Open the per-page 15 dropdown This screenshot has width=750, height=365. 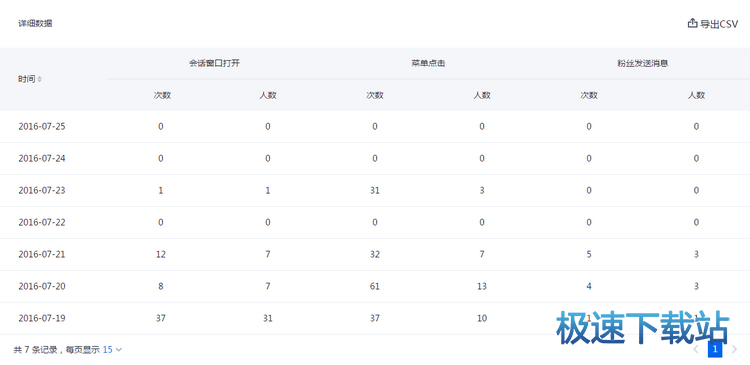[x=112, y=350]
